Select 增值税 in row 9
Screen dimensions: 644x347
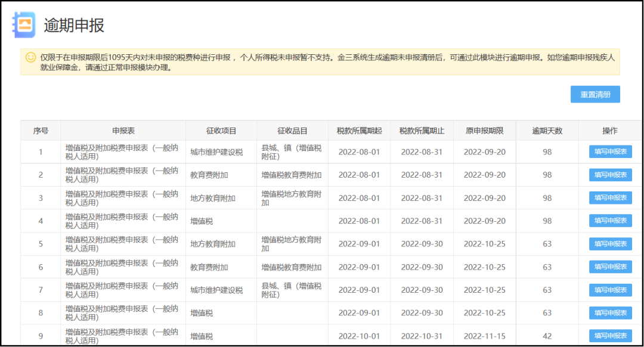point(202,336)
